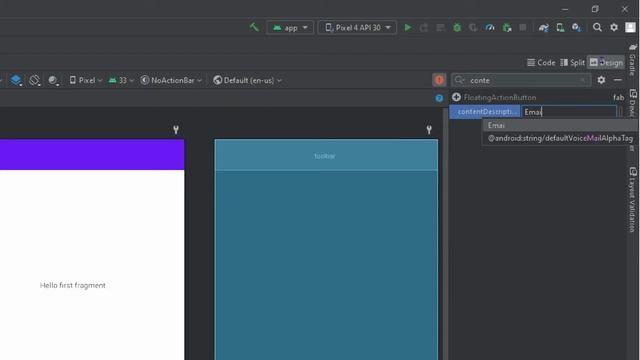Click the wrench icon above the design preview
The image size is (640, 360).
click(x=176, y=130)
